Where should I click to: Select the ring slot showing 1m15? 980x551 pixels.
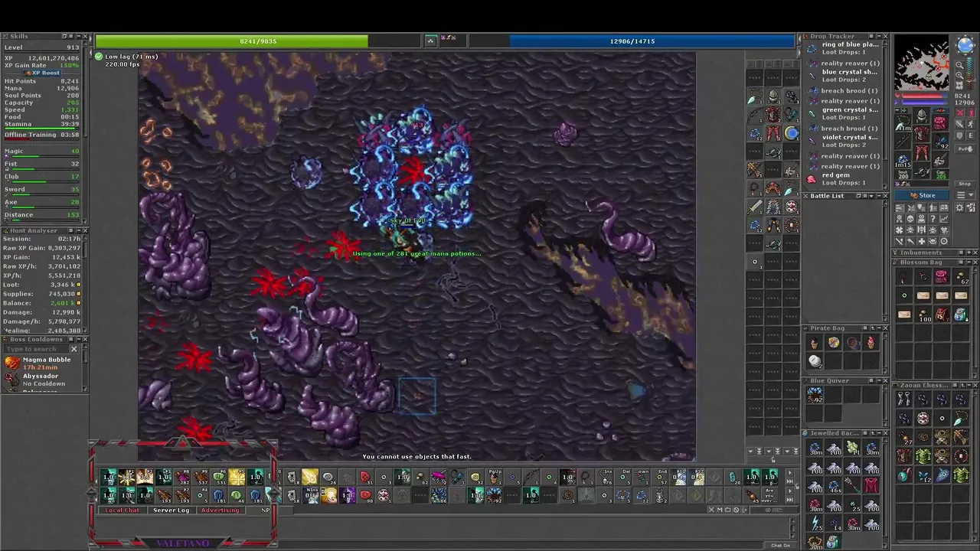point(903,160)
